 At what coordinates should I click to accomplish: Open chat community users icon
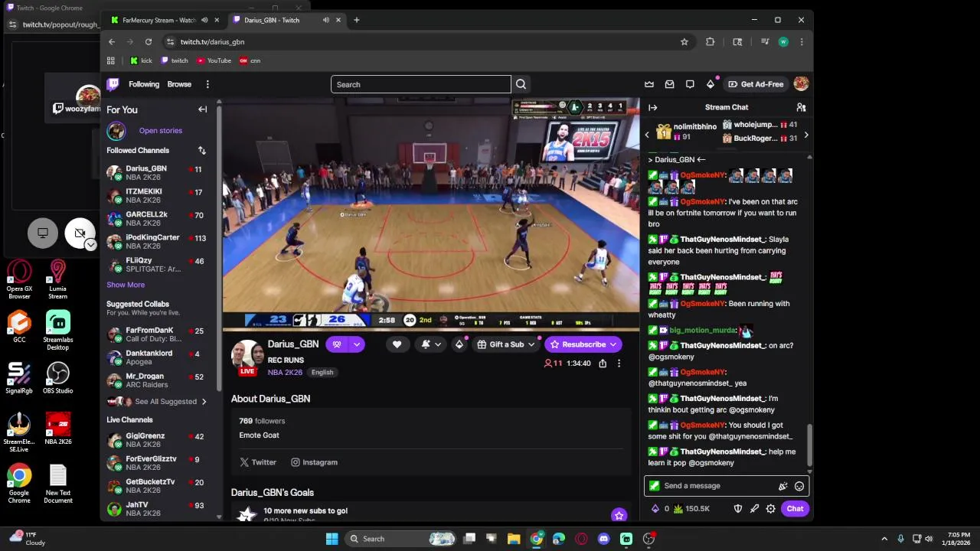[801, 107]
